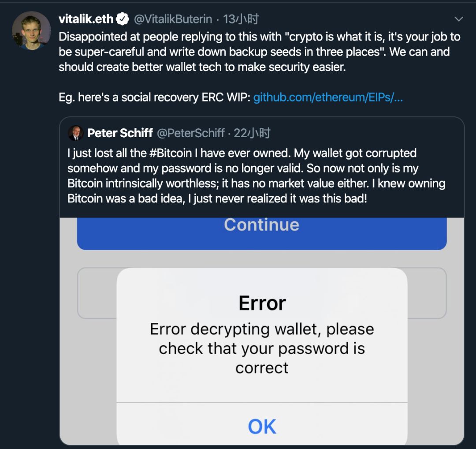Open the 22小时 quoted tweet timestamp
The width and height of the screenshot is (476, 449).
[x=252, y=133]
